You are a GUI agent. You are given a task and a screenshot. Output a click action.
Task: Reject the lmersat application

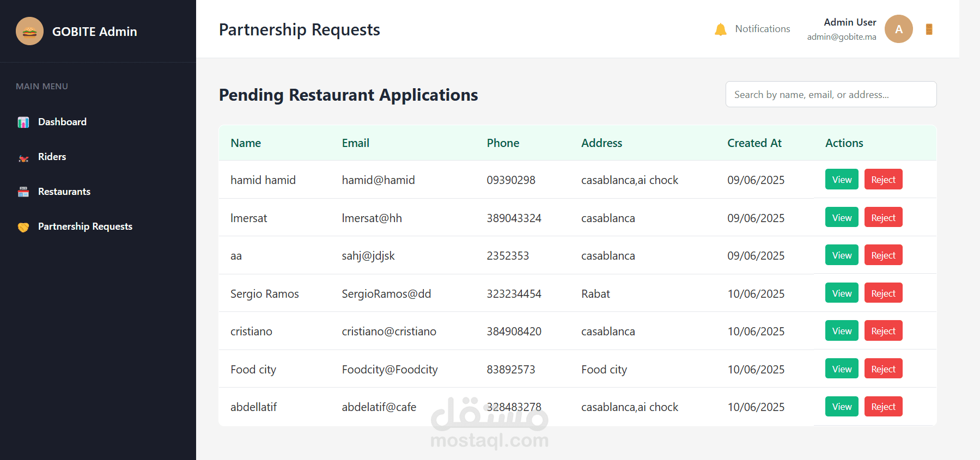click(883, 218)
